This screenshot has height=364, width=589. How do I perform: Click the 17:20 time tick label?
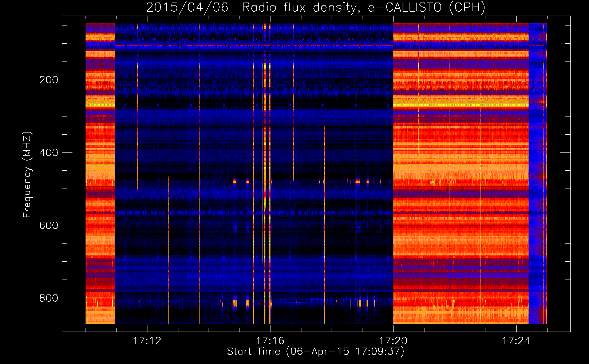pyautogui.click(x=393, y=341)
